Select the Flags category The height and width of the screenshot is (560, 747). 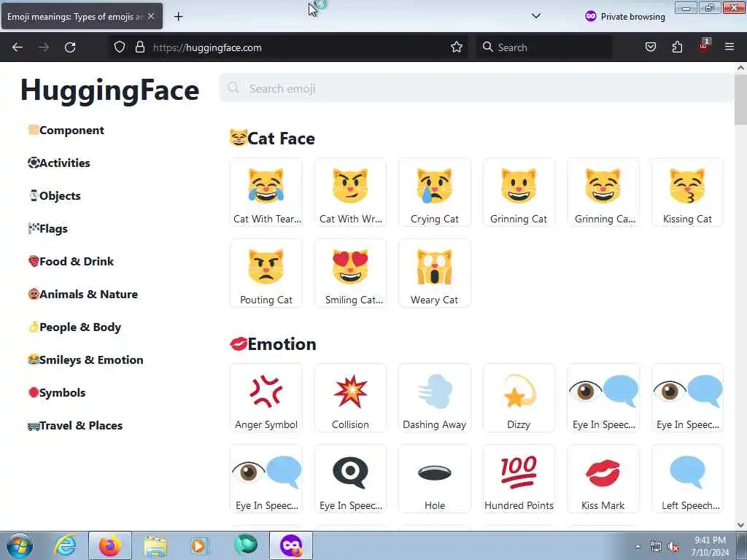tap(47, 229)
